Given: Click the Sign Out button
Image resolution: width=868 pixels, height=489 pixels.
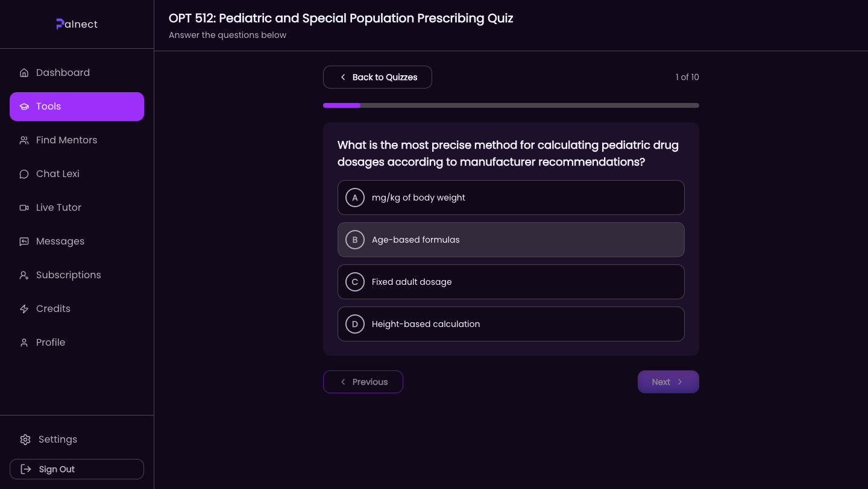Looking at the screenshot, I should pos(77,469).
